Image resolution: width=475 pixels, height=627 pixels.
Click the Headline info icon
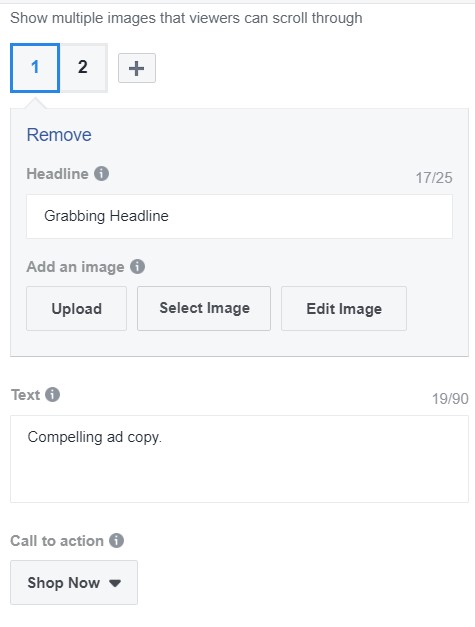tap(102, 174)
